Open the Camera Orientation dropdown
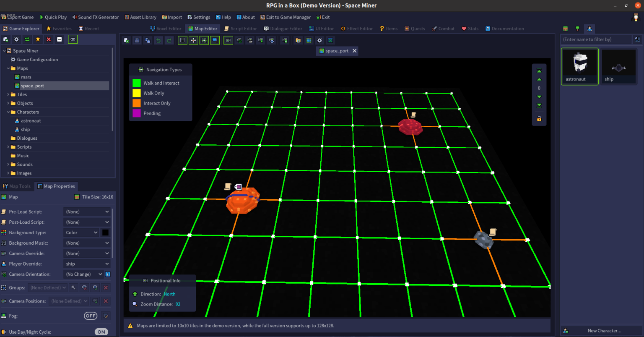The width and height of the screenshot is (644, 337). pos(83,274)
